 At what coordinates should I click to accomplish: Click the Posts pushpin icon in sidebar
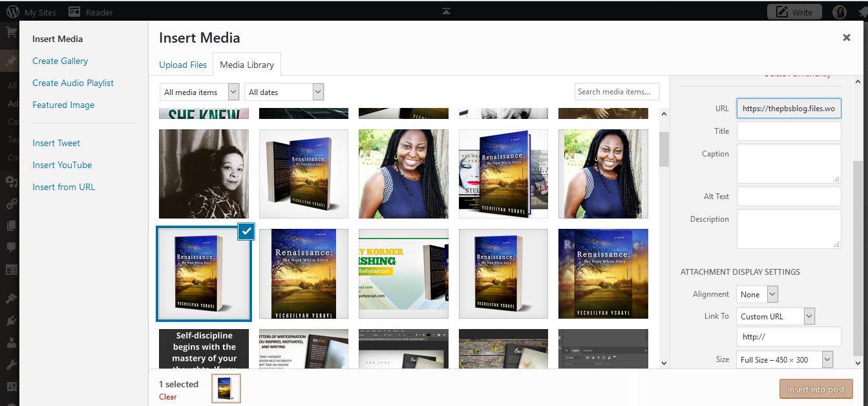pyautogui.click(x=11, y=61)
